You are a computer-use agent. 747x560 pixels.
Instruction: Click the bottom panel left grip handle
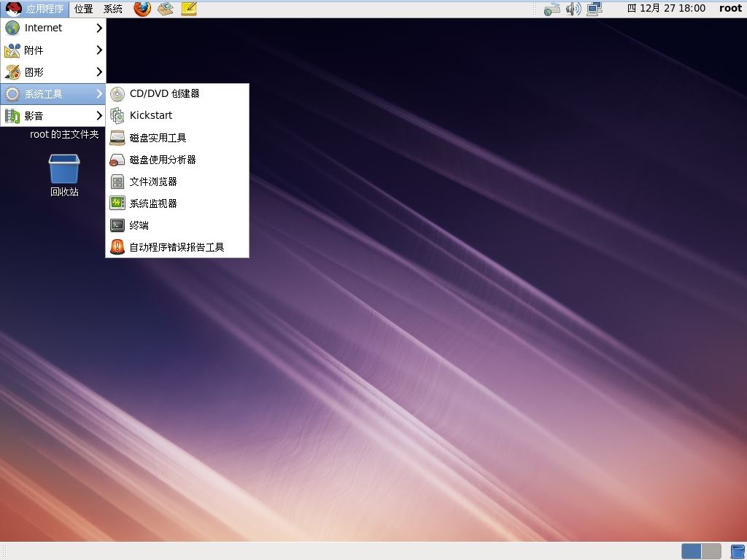4,551
